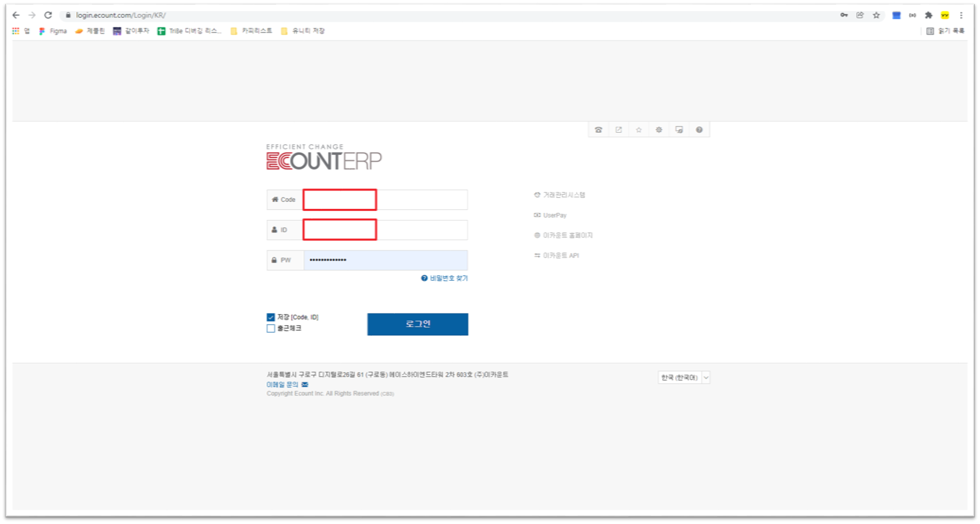
Task: Open the 이카운트 API link
Action: (557, 255)
